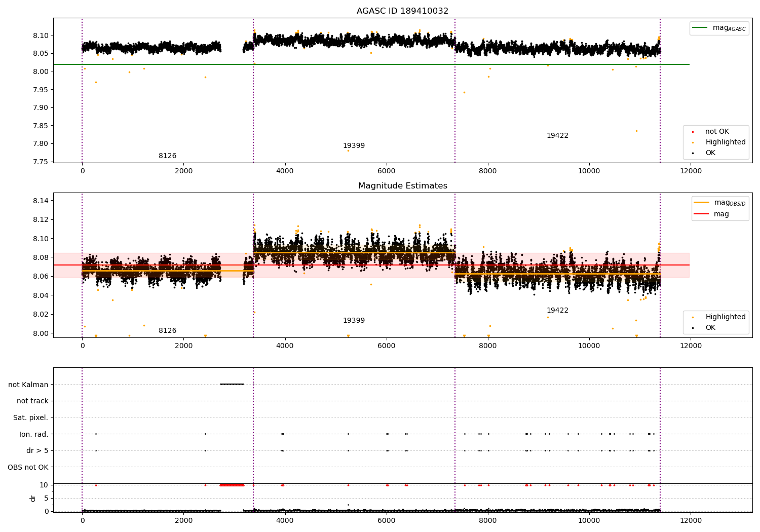
Task: Select 'OK' entry in Magnitude Estimates legend
Action: click(x=710, y=328)
